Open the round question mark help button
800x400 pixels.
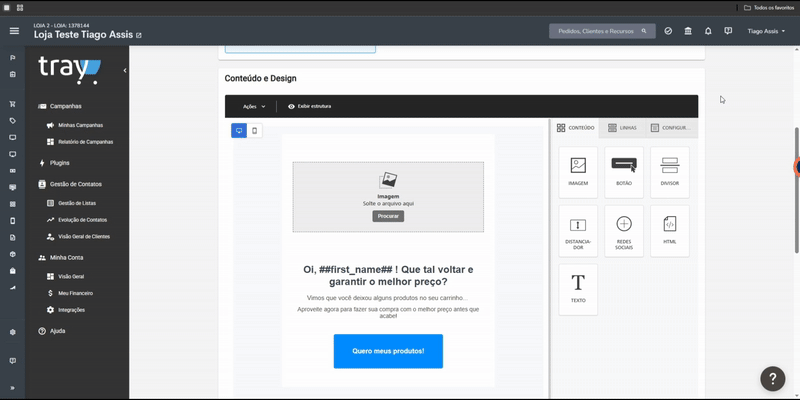coord(772,379)
